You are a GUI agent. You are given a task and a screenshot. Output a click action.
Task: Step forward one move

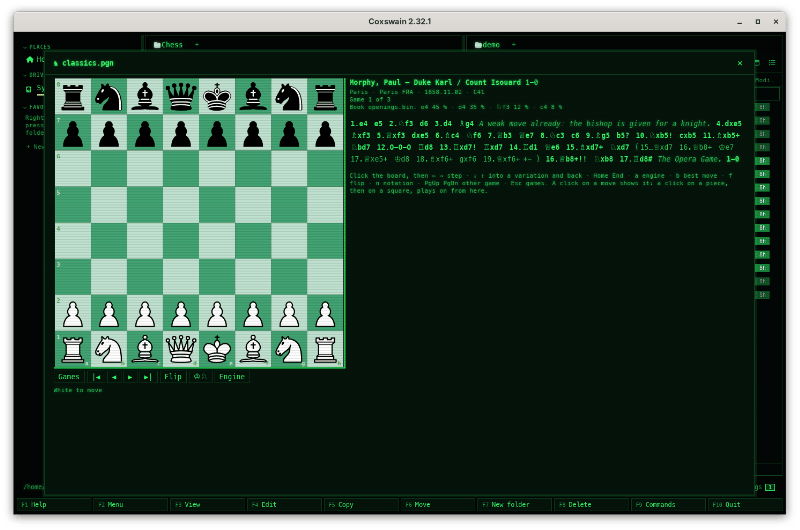(x=130, y=377)
